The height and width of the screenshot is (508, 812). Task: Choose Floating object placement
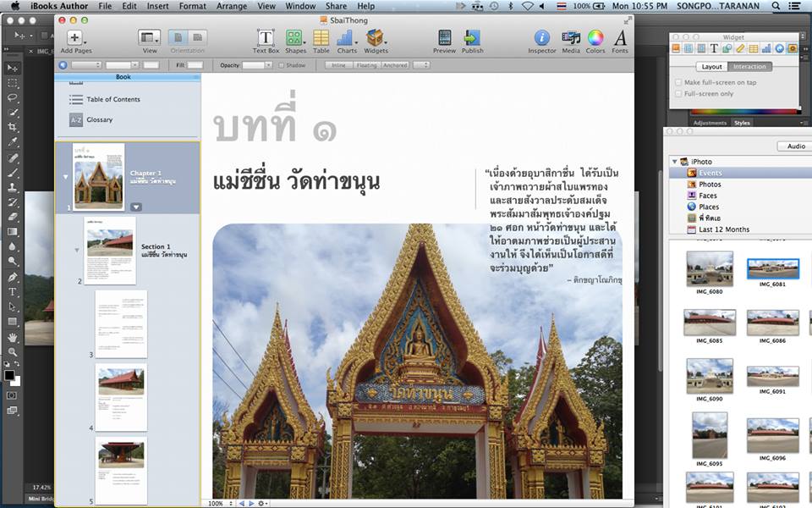click(x=366, y=65)
